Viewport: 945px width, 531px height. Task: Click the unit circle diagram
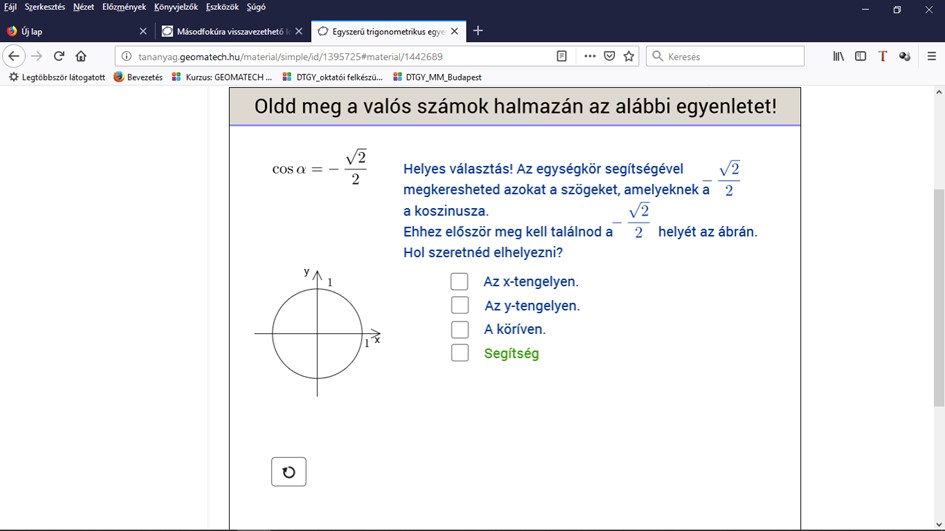coord(318,333)
